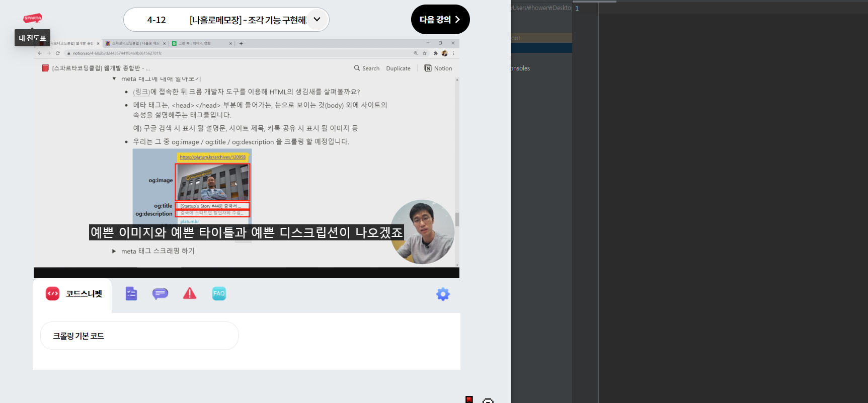The height and width of the screenshot is (403, 868).
Task: Select the blue highlighted row in project tree
Action: click(541, 48)
